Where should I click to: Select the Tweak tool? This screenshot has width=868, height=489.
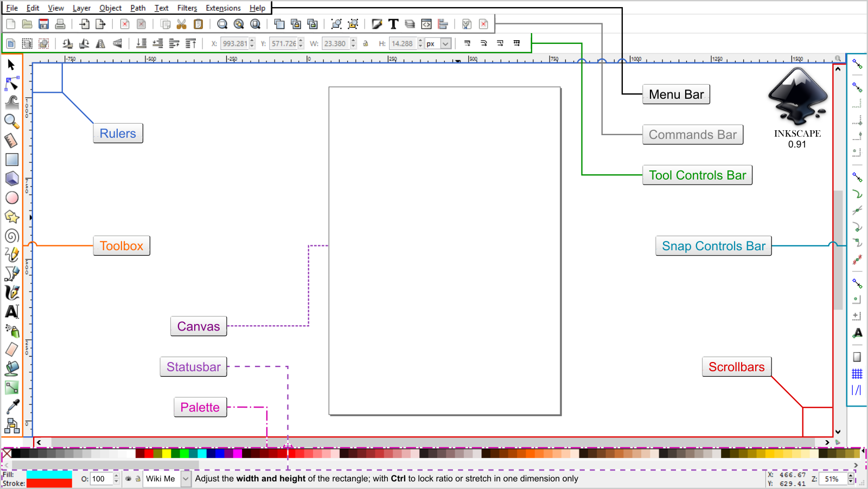[x=11, y=102]
